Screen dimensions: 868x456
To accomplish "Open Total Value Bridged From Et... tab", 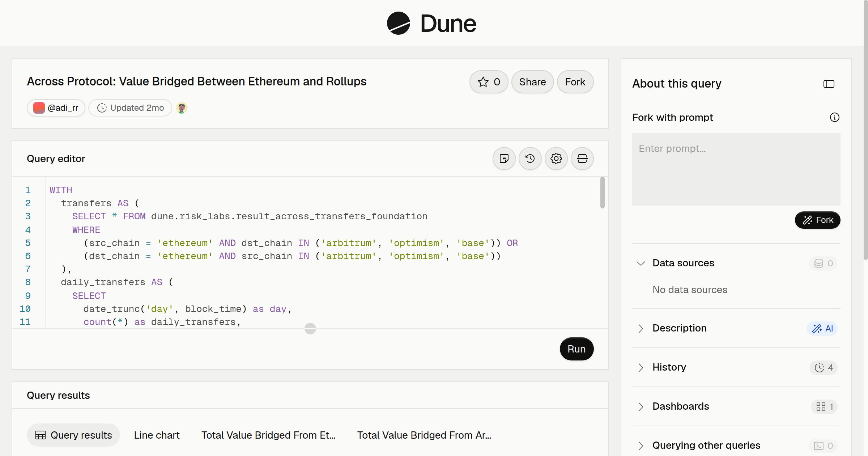I will (268, 435).
